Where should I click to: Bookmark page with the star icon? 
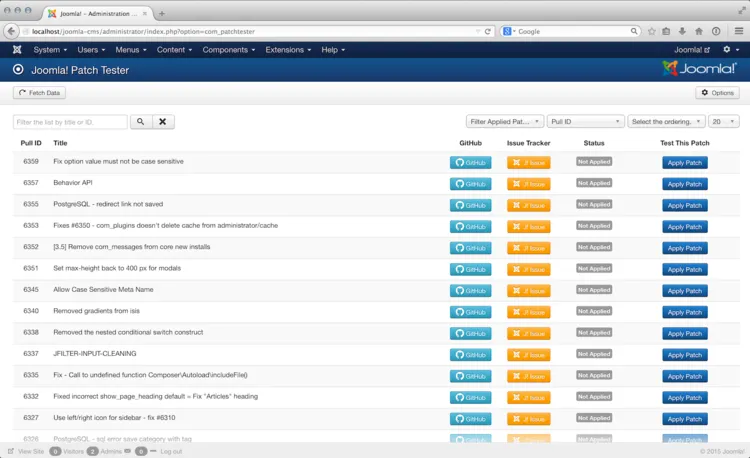[651, 31]
